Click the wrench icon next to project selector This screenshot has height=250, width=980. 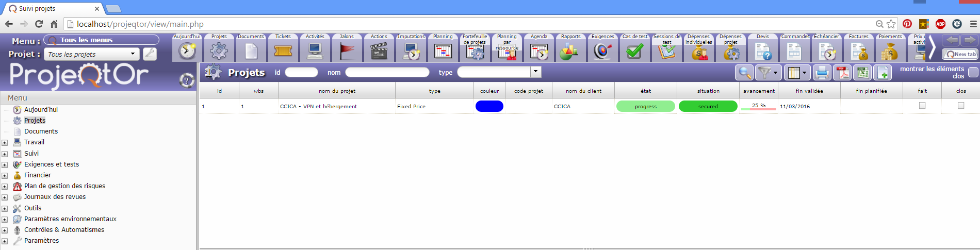click(x=150, y=54)
